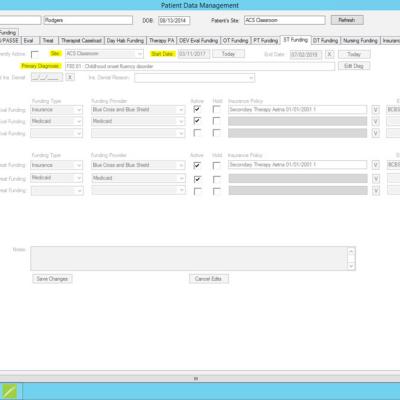Switch to the Treat tab

[48, 40]
